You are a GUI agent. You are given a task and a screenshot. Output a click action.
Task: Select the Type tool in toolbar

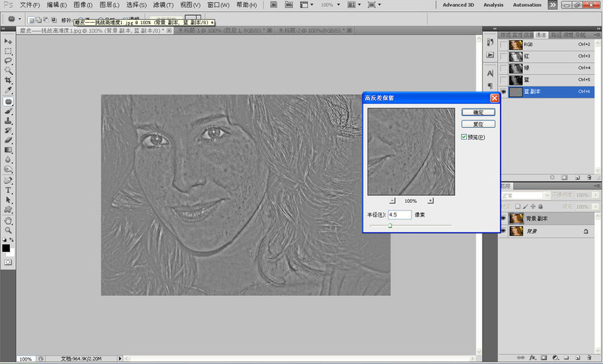coord(8,190)
